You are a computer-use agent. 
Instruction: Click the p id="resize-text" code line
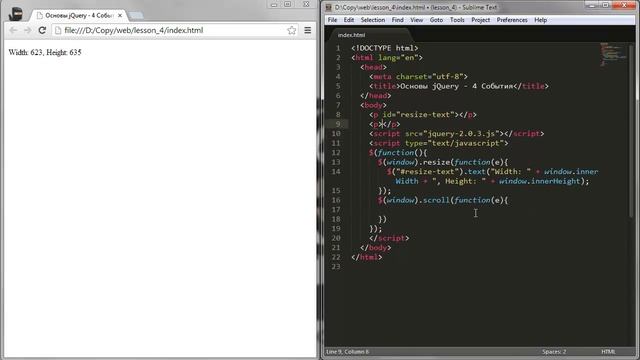click(423, 115)
